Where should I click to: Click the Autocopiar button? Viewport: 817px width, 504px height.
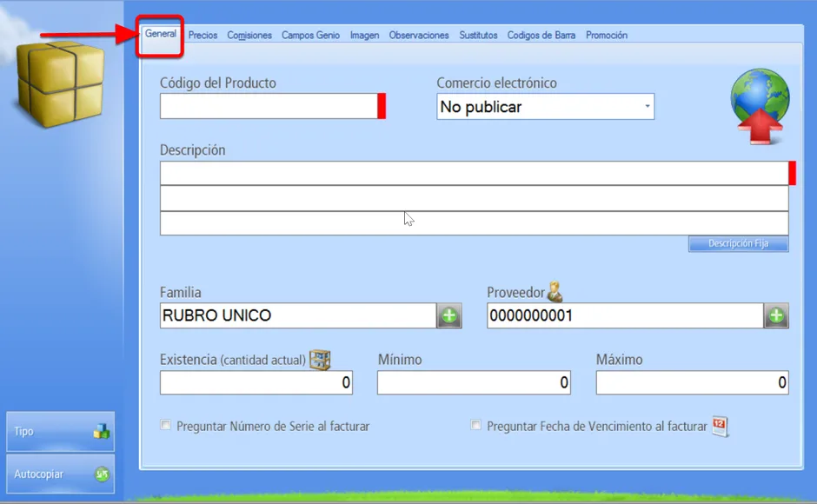(61, 474)
